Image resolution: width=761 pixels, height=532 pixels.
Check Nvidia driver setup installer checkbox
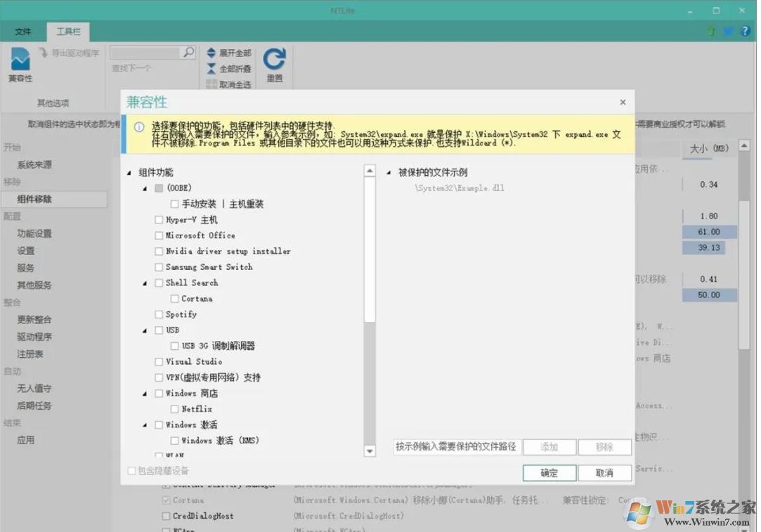coord(159,252)
